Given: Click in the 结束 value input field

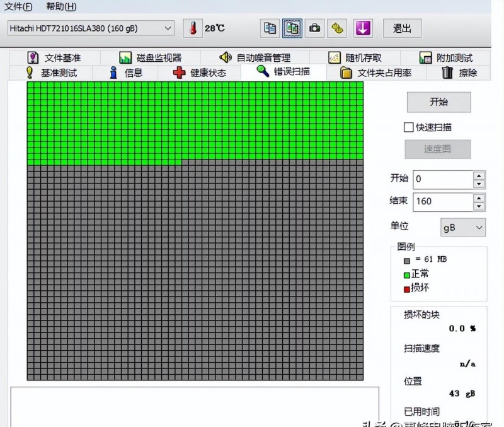Looking at the screenshot, I should [442, 202].
